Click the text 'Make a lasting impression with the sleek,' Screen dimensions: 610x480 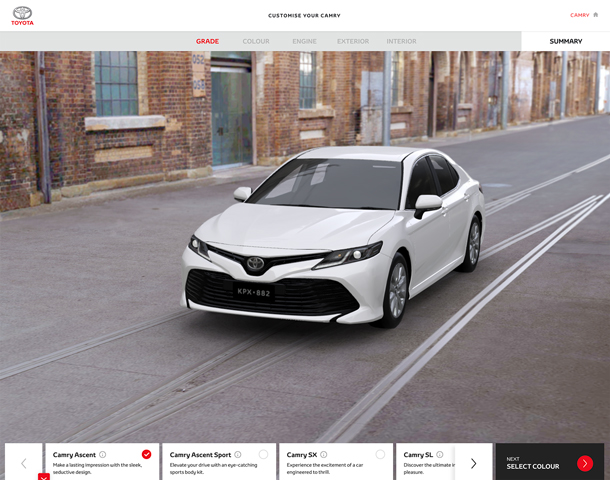click(97, 465)
